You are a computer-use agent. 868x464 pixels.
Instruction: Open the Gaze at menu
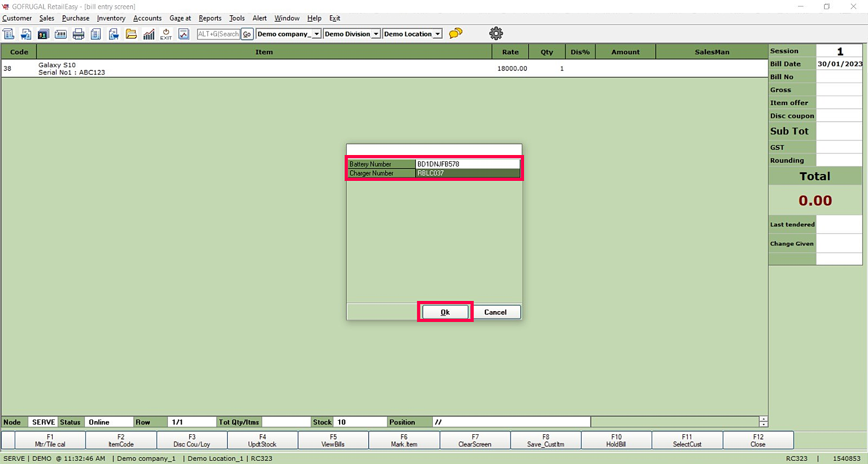pyautogui.click(x=180, y=18)
